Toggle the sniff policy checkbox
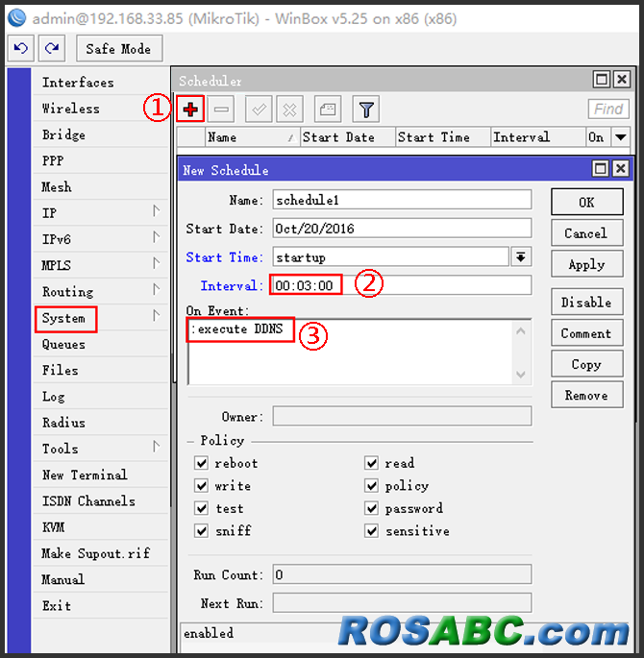The image size is (644, 658). point(202,531)
